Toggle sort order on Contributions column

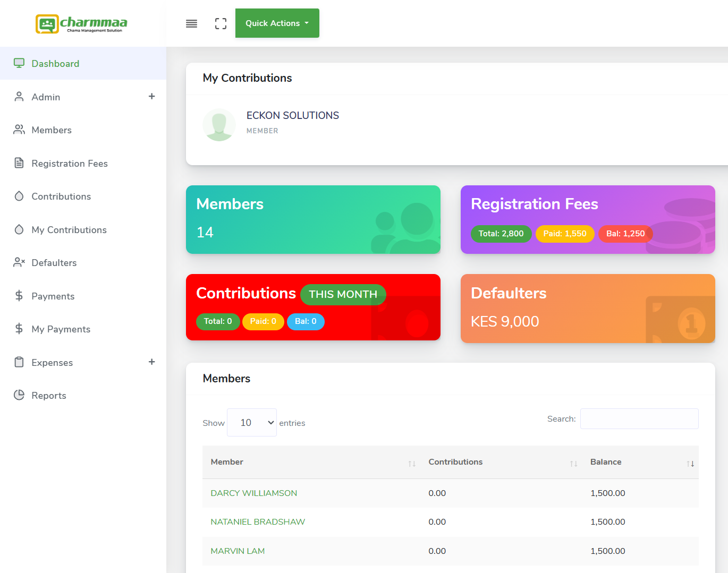(574, 463)
